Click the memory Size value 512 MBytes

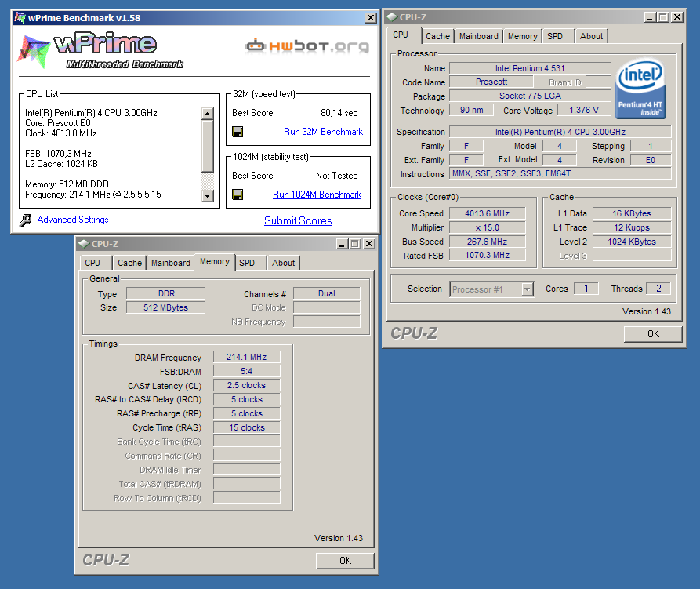[x=165, y=307]
